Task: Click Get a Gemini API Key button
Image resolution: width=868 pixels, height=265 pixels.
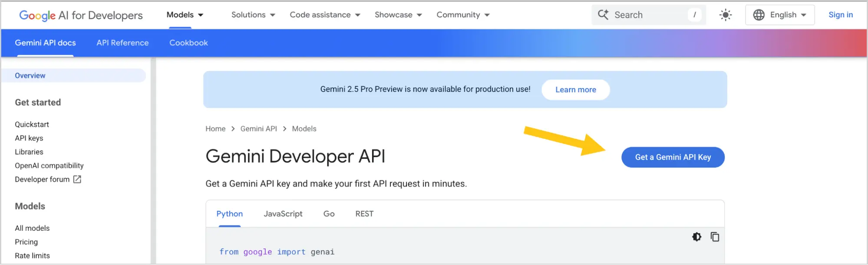Action: [673, 157]
